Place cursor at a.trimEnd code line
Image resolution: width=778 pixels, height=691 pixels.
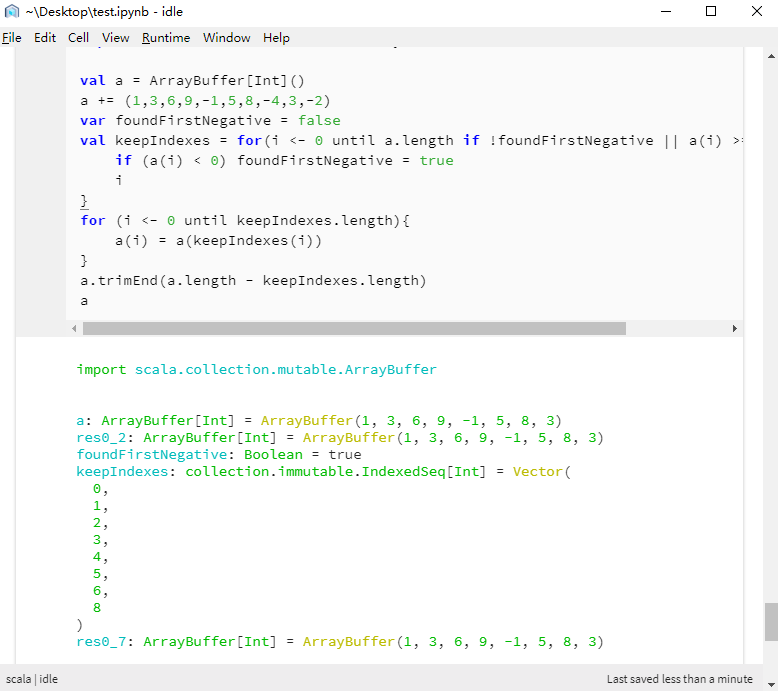(x=253, y=280)
